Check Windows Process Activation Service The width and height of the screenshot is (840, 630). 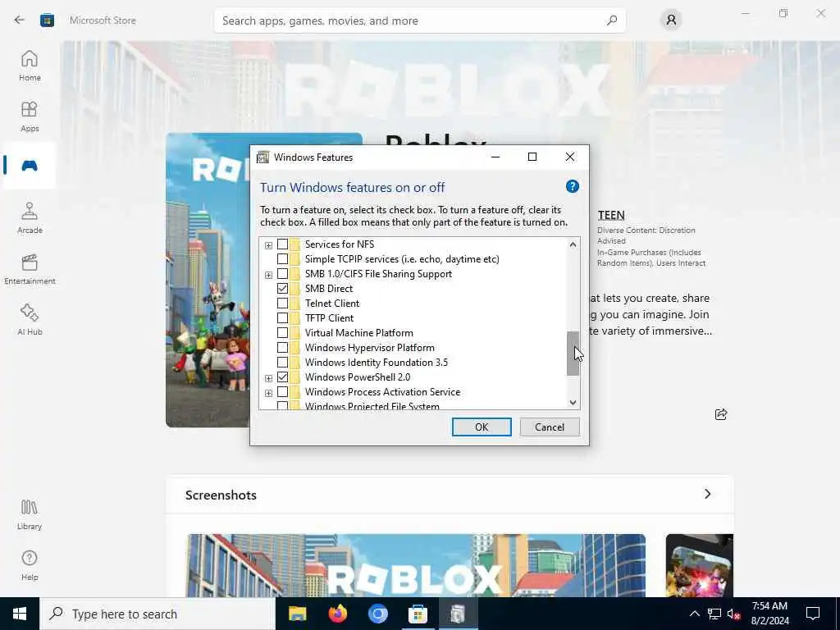[x=282, y=392]
